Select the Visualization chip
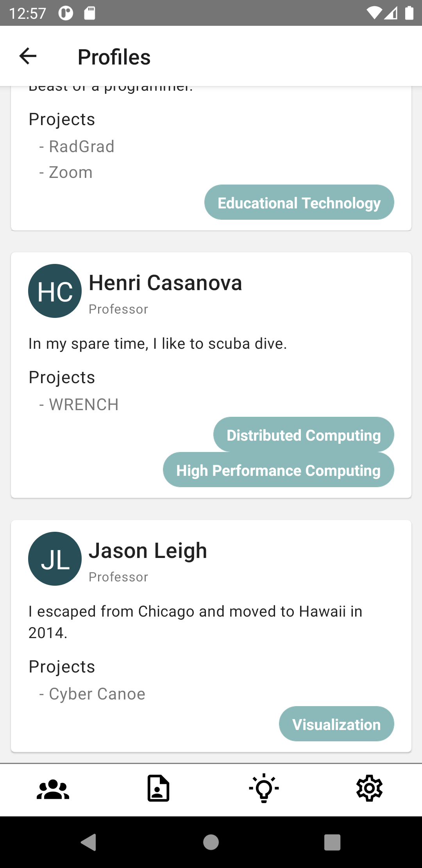422x868 pixels. coord(336,724)
